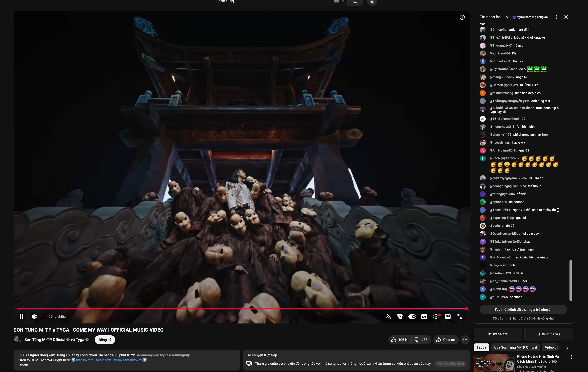Click the #sontungmtp hashtag
The height and width of the screenshot is (372, 588).
(180, 355)
